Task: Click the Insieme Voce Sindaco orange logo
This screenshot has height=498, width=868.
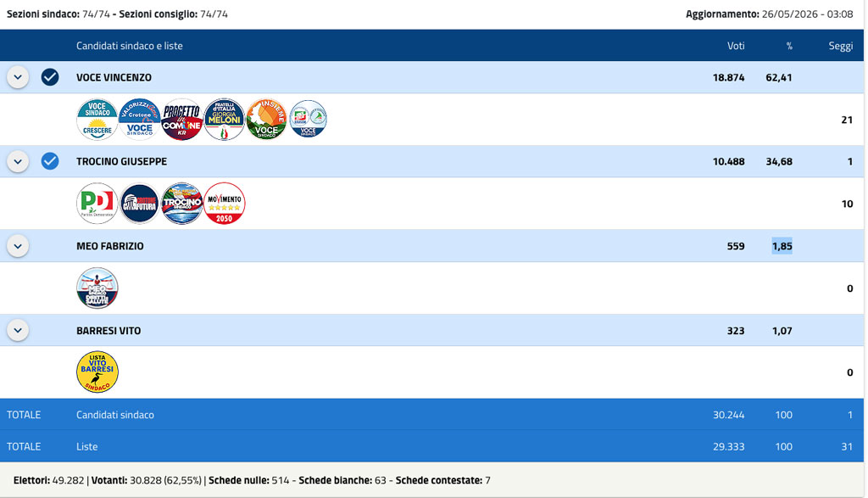Action: [266, 119]
